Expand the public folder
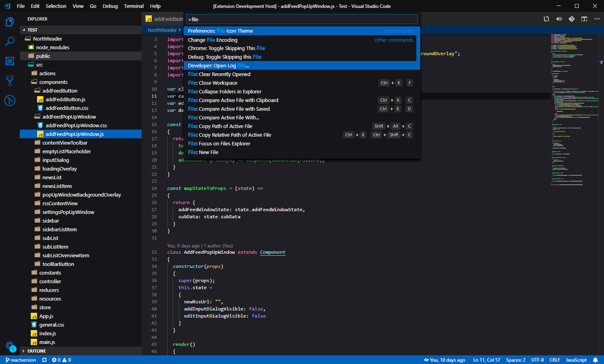 coord(80,56)
